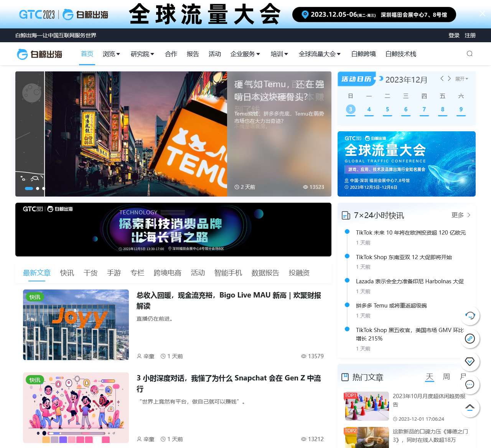Click the blue loop icon in the floating sidebar

pos(470,339)
